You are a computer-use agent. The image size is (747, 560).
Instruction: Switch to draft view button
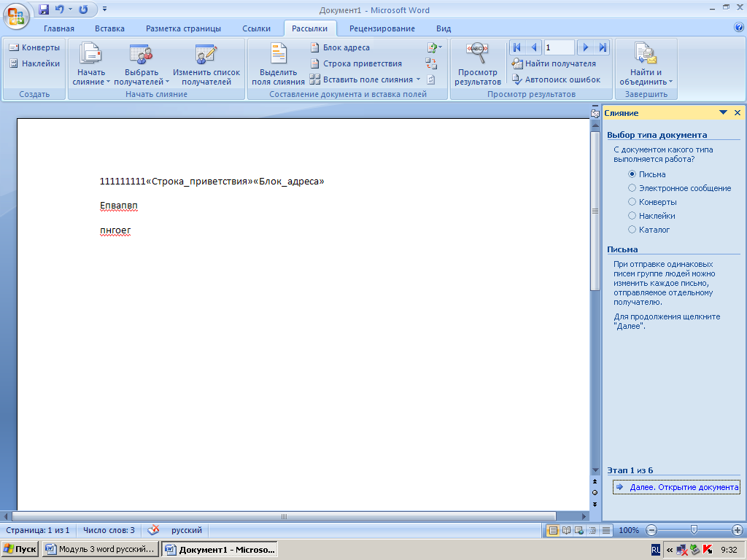[606, 530]
